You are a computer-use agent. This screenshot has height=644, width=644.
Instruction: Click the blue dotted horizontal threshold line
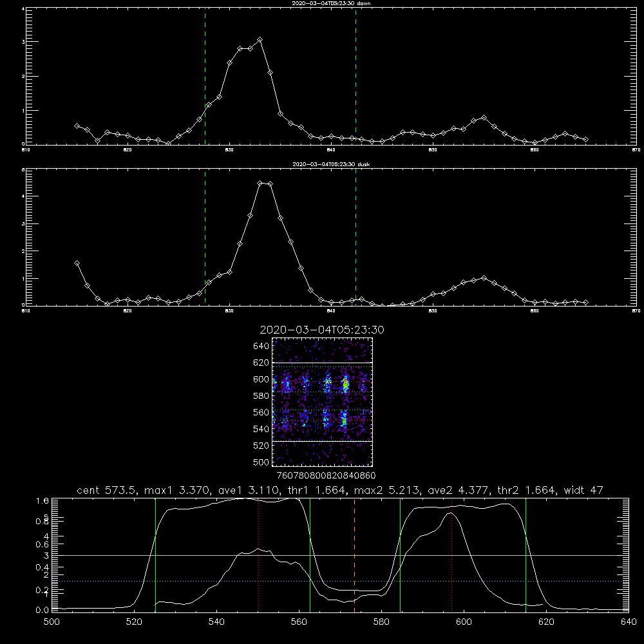(340, 581)
